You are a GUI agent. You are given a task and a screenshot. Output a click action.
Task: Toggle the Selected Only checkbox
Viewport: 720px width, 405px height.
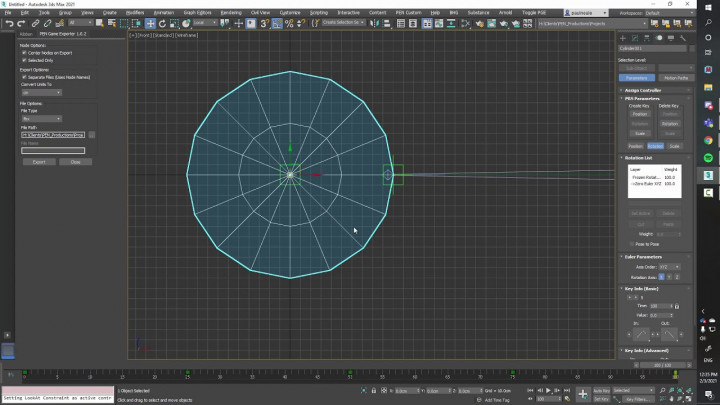(24, 60)
